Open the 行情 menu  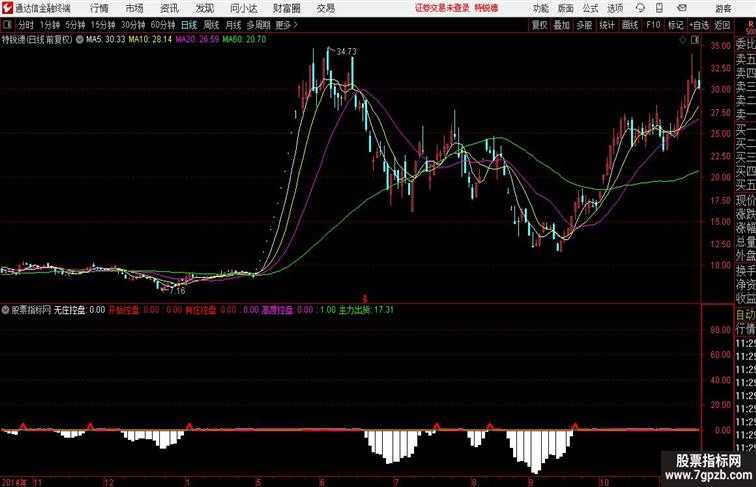(x=99, y=8)
